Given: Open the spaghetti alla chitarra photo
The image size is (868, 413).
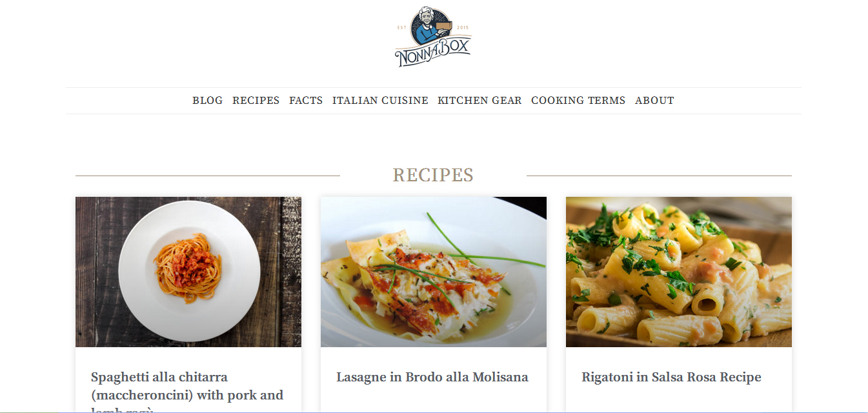Looking at the screenshot, I should click(188, 272).
